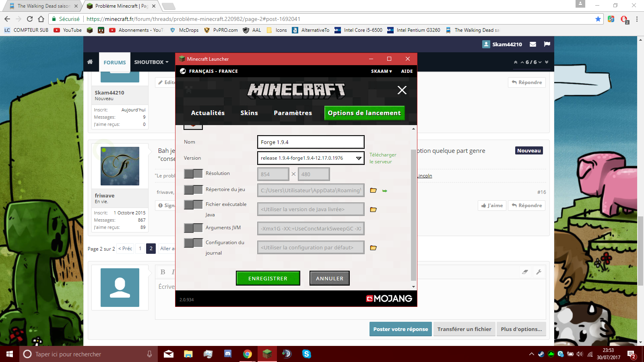This screenshot has width=644, height=362.
Task: Click Windows search box Taper ici
Action: pos(89,354)
